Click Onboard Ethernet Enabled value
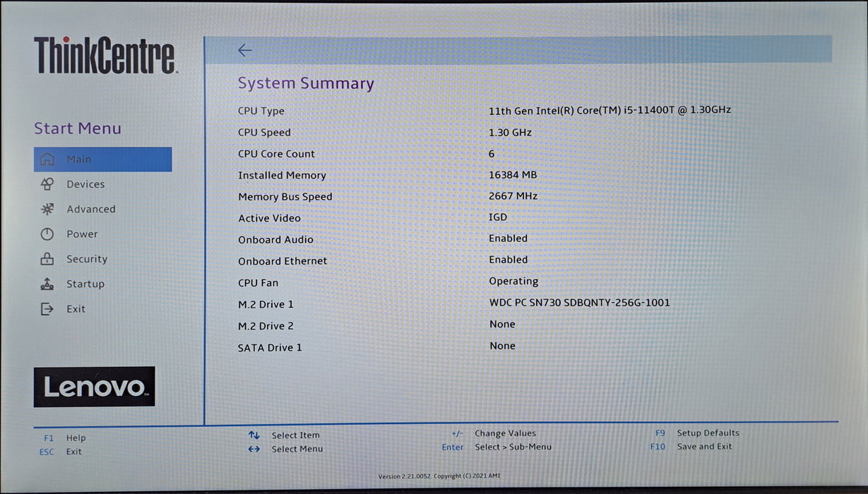The width and height of the screenshot is (868, 494). (x=509, y=260)
